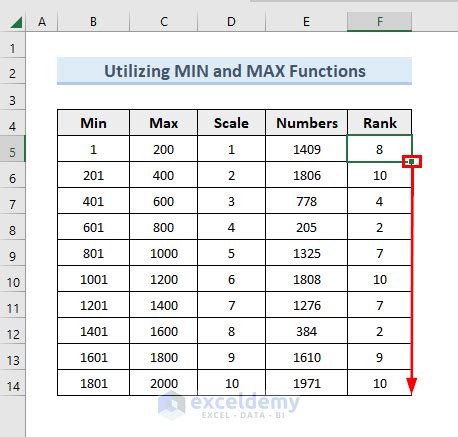Select Min cell containing 601
Viewport: 458px width, 437px height.
pyautogui.click(x=93, y=227)
